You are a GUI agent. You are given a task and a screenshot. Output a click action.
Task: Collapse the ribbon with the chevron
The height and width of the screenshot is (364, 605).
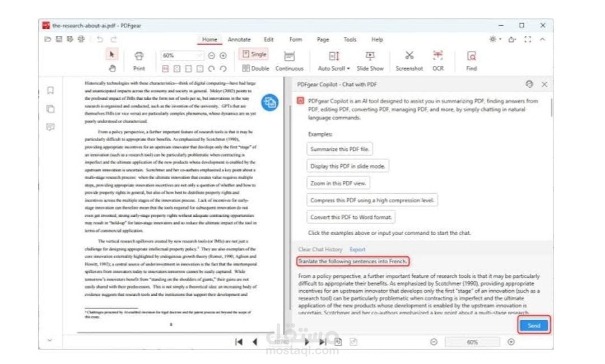[542, 39]
